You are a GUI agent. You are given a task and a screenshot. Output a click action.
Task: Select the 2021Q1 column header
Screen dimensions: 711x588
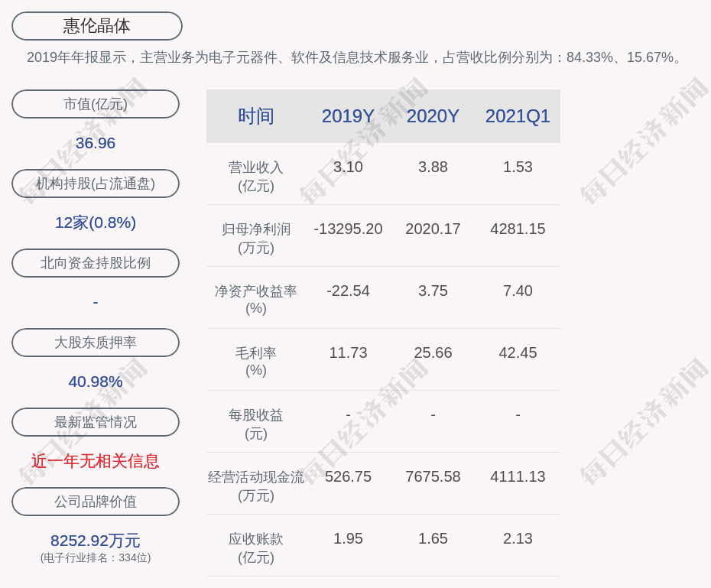[x=518, y=116]
